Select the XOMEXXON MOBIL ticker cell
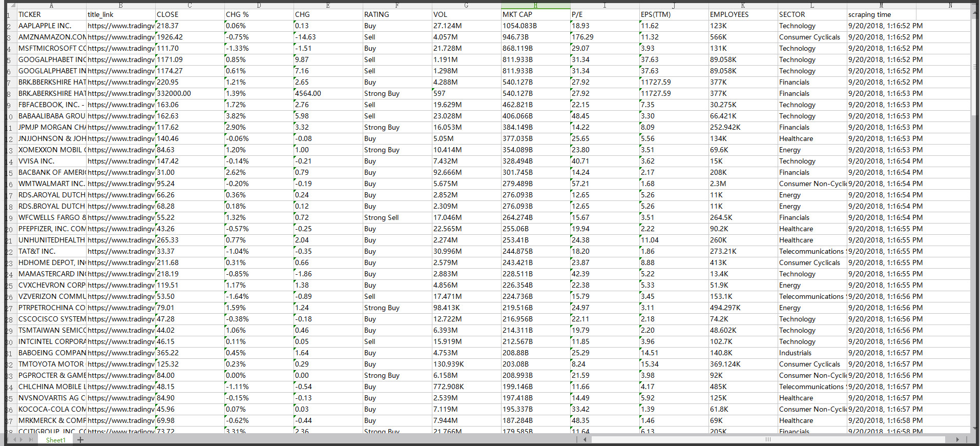 click(x=51, y=150)
